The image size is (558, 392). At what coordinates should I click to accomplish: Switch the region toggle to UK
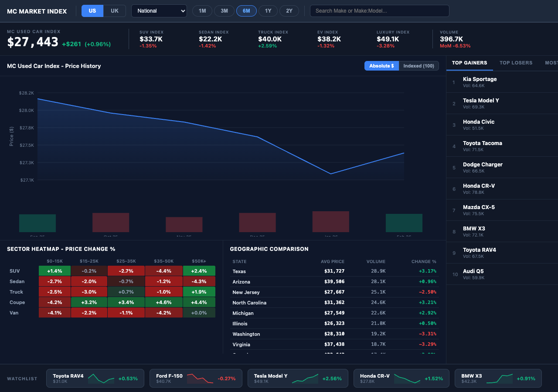point(114,10)
